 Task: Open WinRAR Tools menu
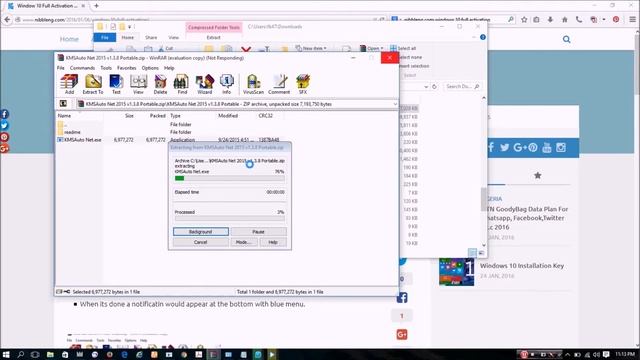pyautogui.click(x=106, y=68)
